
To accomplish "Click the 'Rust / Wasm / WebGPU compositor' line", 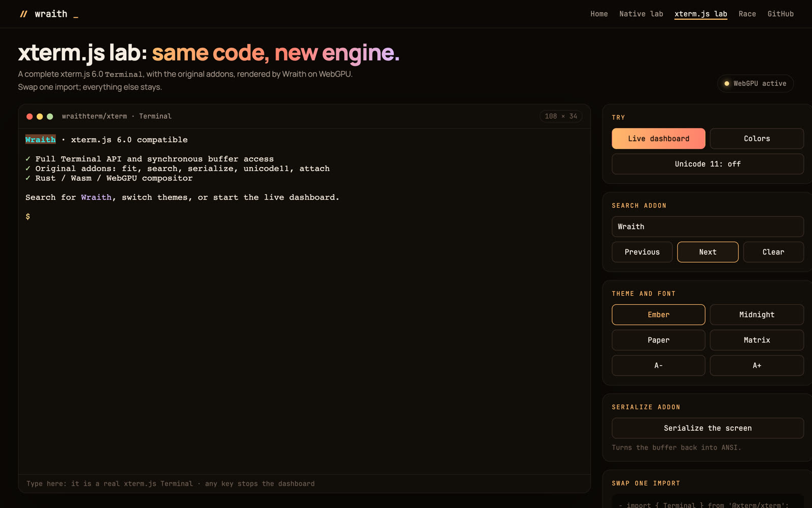I will [x=109, y=178].
